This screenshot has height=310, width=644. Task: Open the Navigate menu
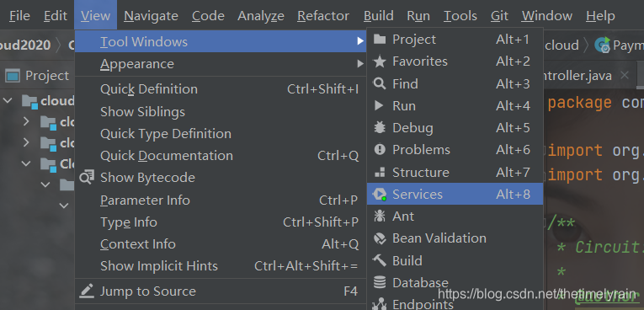click(x=152, y=16)
